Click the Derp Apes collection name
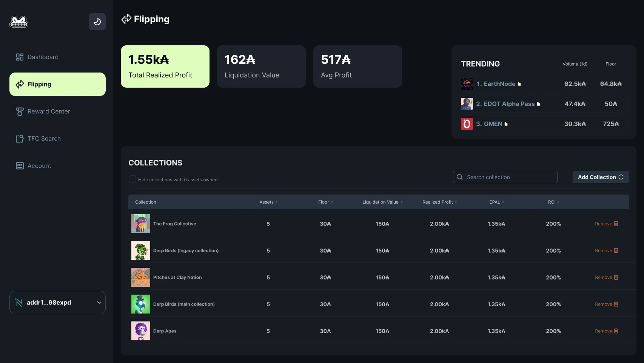The image size is (644, 363). (x=165, y=331)
